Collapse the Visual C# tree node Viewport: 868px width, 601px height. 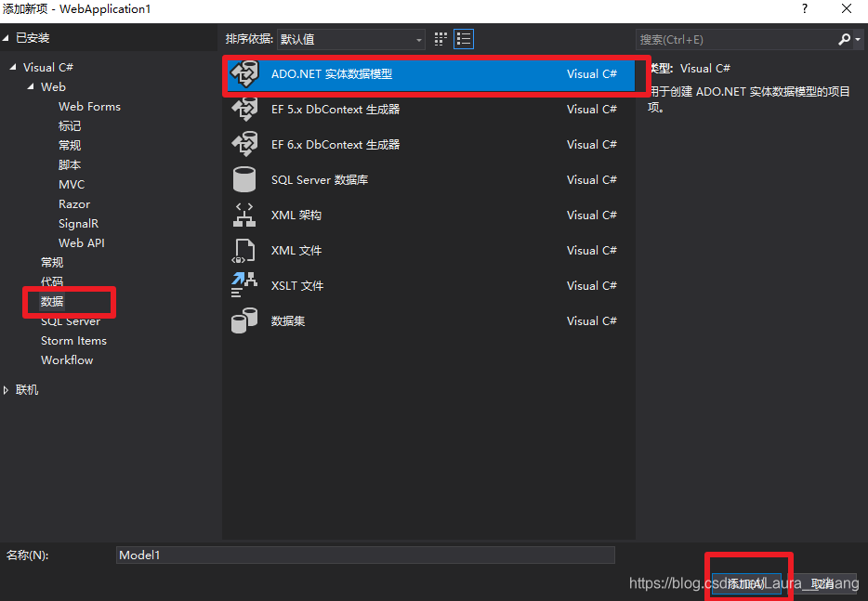[13, 67]
